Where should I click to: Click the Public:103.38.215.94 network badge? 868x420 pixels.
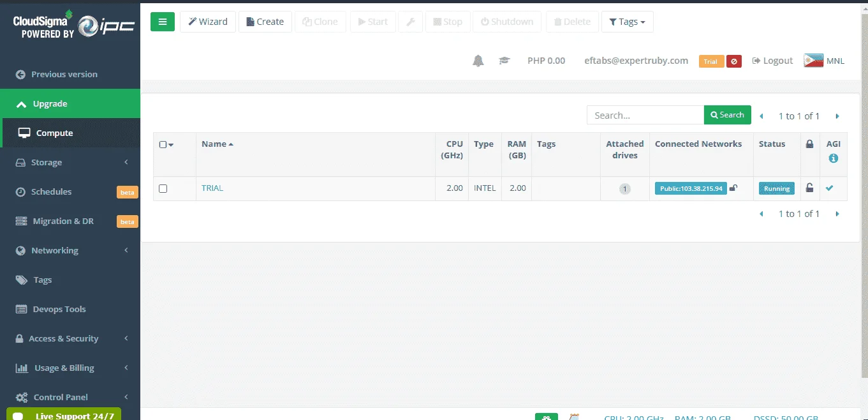[691, 188]
